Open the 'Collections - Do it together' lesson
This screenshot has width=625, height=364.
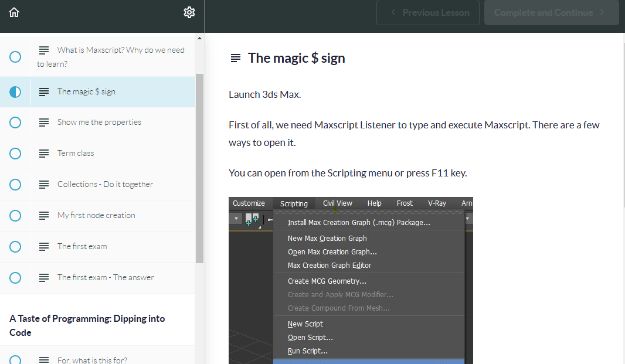pyautogui.click(x=97, y=185)
